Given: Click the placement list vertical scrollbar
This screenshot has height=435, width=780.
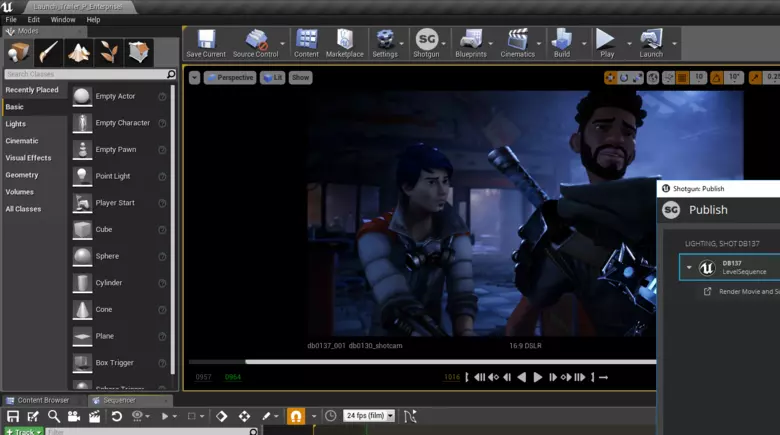Looking at the screenshot, I should point(173,229).
